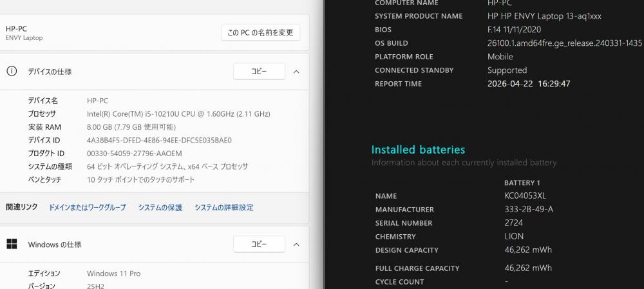
Task: Click the Windows logo beside Windows の仕様
Action: (12, 244)
